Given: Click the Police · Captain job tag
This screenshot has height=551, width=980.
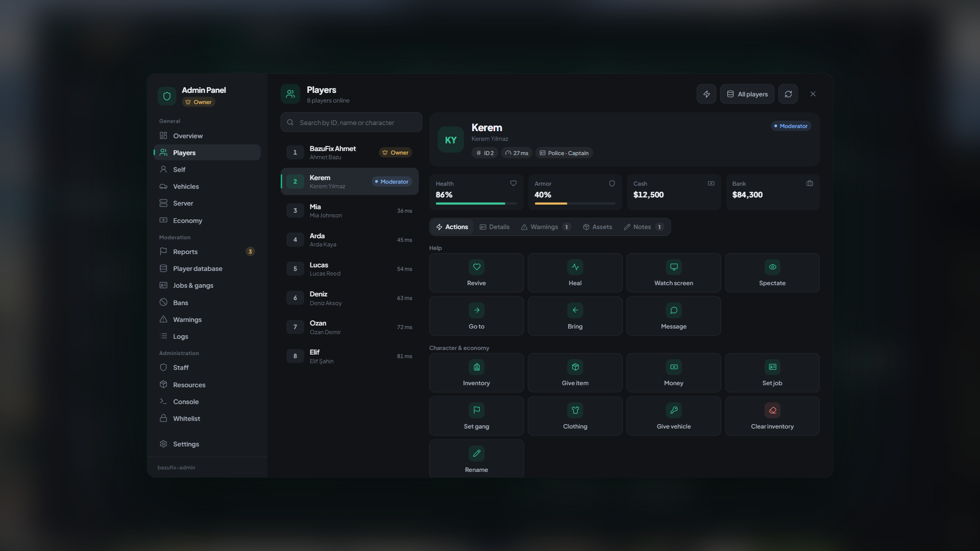Looking at the screenshot, I should click(x=564, y=153).
